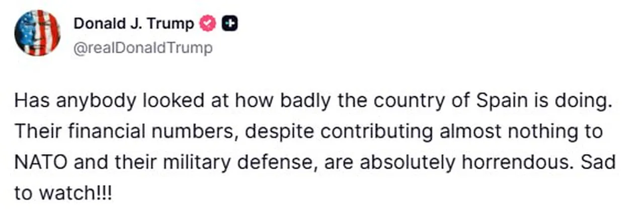Click the red verified checkmark badge
The height and width of the screenshot is (214, 644).
tap(208, 23)
